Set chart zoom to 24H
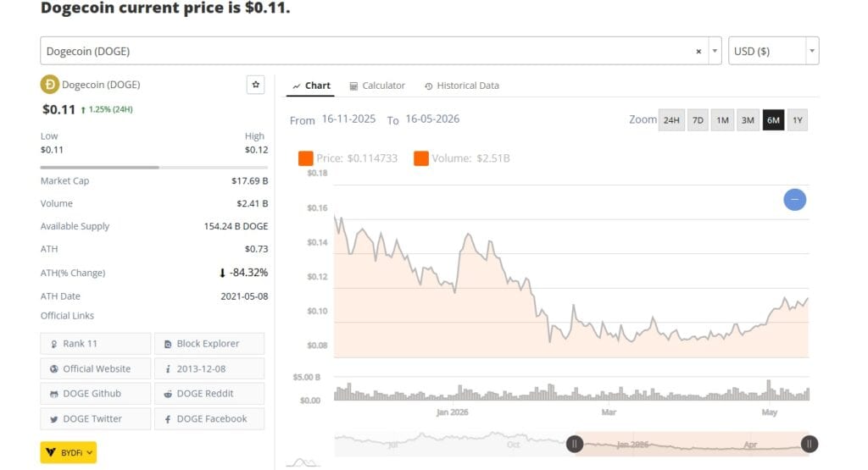 (x=671, y=120)
